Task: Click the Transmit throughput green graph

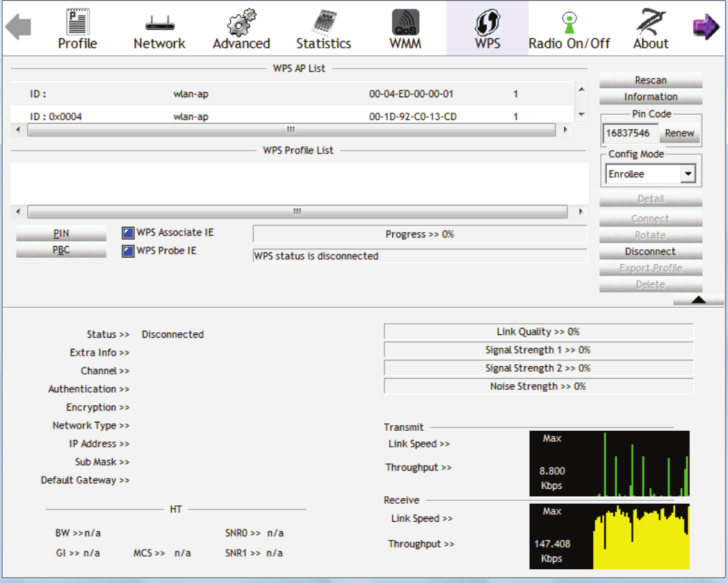Action: [x=609, y=463]
